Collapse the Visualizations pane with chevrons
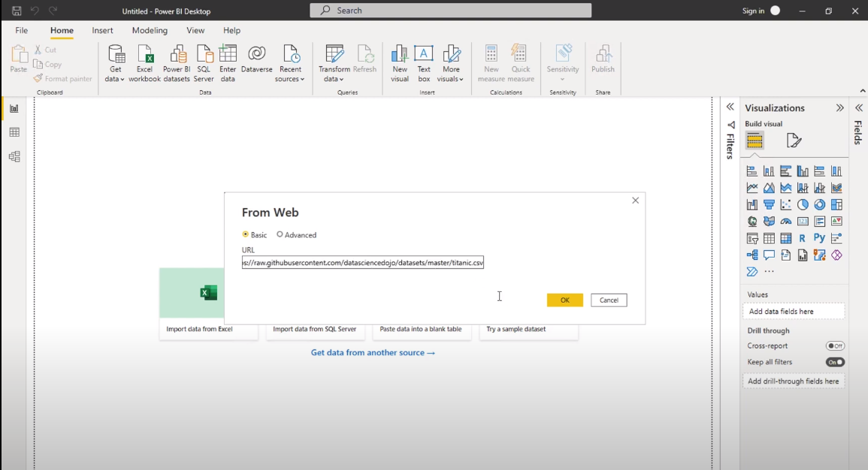Viewport: 868px width, 470px height. (x=839, y=108)
